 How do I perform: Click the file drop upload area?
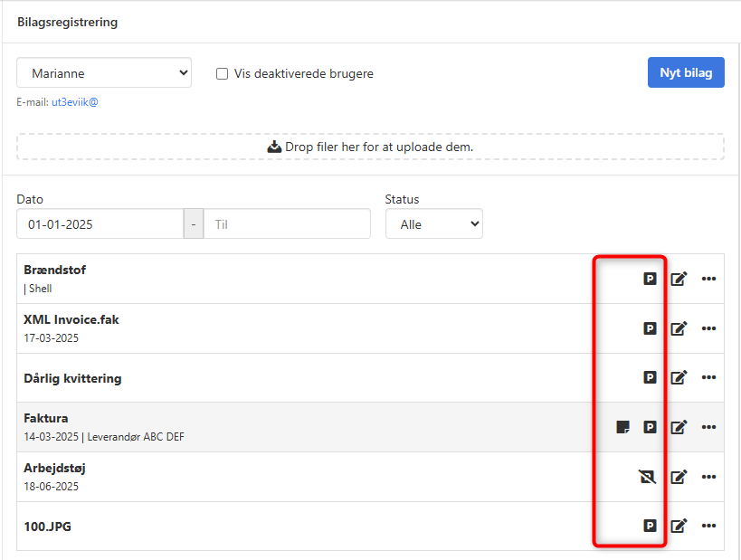370,147
